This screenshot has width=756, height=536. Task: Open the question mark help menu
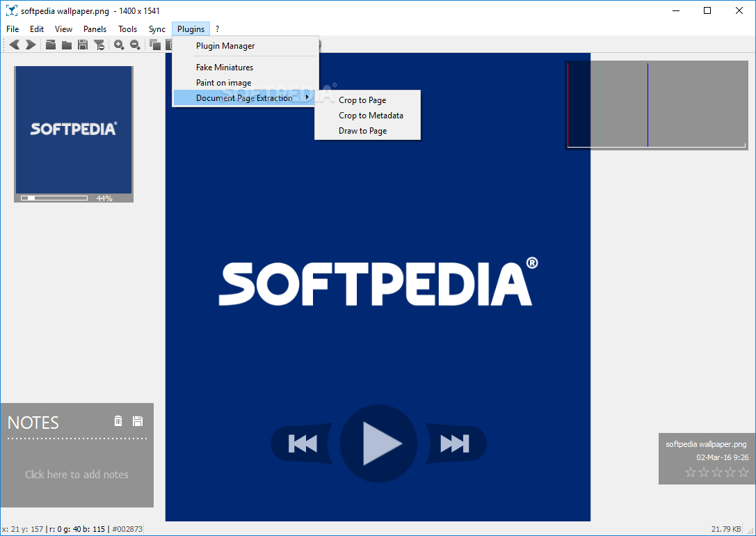218,29
